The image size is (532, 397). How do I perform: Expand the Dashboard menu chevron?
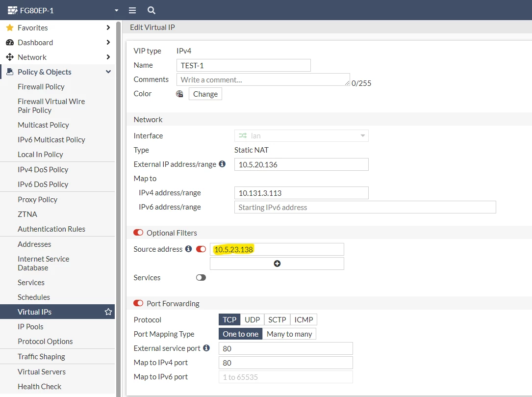pyautogui.click(x=108, y=42)
